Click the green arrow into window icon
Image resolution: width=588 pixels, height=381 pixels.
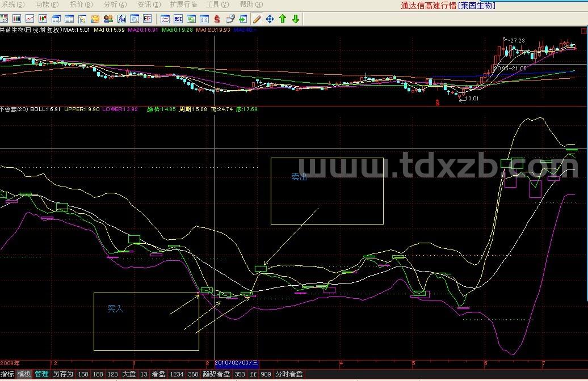(x=243, y=18)
